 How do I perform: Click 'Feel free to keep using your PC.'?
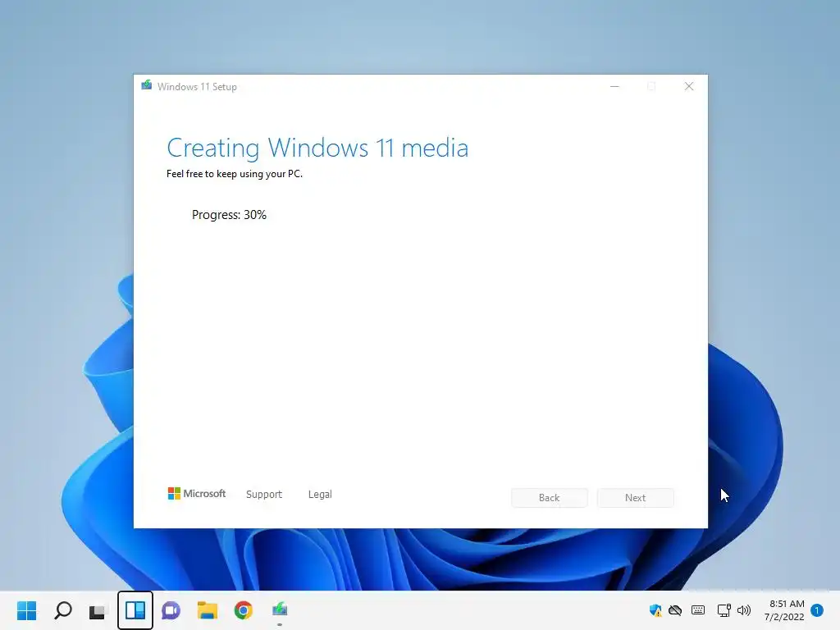(234, 174)
